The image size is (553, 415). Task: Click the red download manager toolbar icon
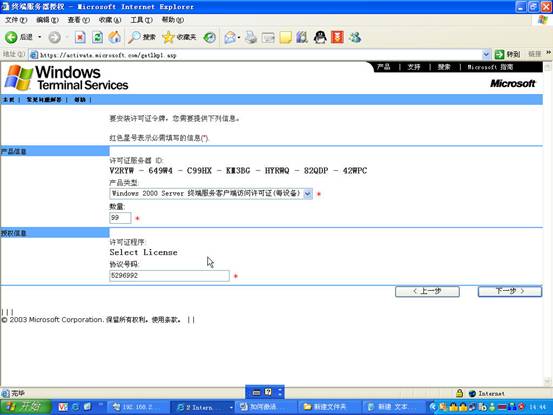337,37
